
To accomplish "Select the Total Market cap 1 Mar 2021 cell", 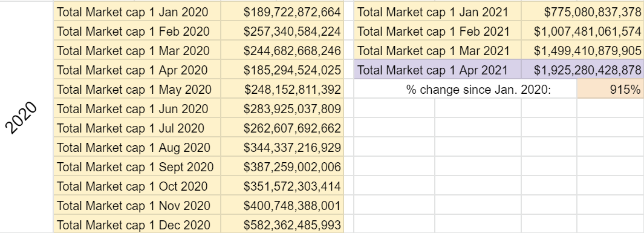I will coord(438,51).
